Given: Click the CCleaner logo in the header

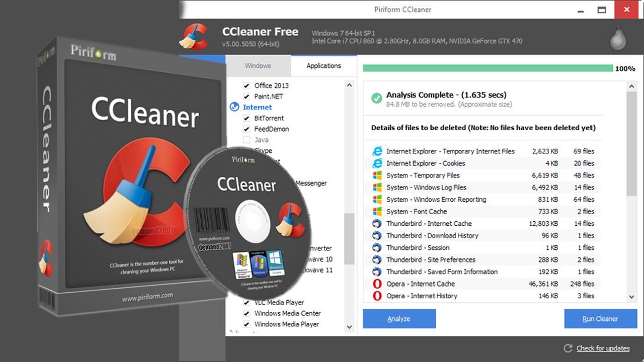Looking at the screenshot, I should click(x=193, y=36).
